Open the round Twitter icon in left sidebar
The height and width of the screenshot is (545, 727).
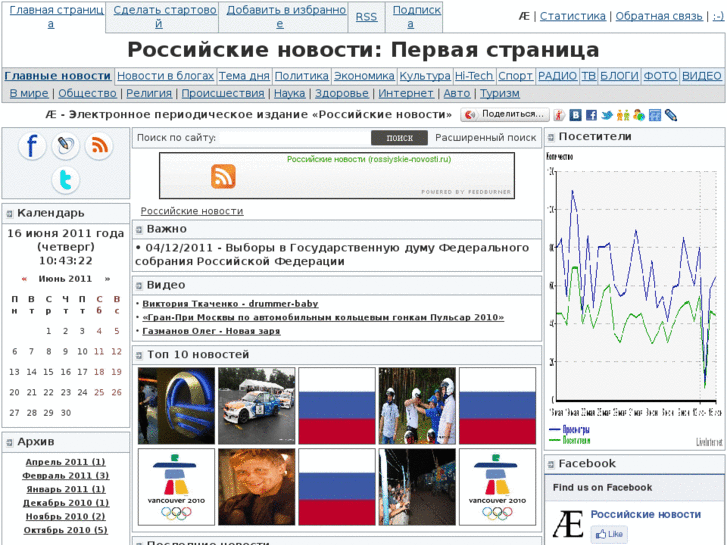(x=65, y=180)
